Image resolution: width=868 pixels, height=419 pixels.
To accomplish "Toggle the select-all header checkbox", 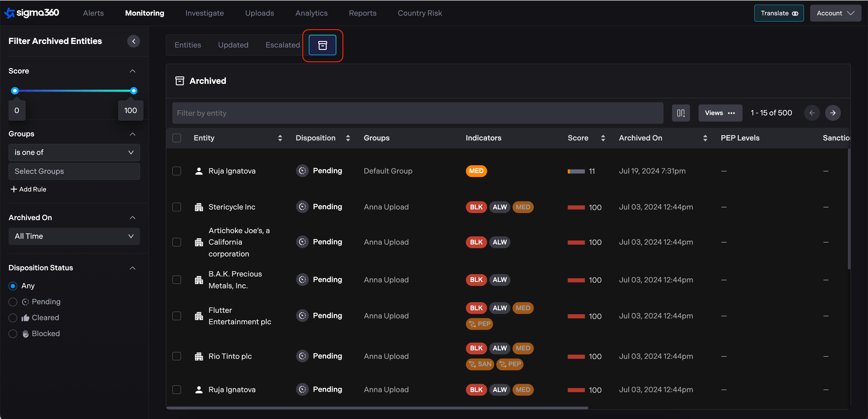I will [x=177, y=138].
